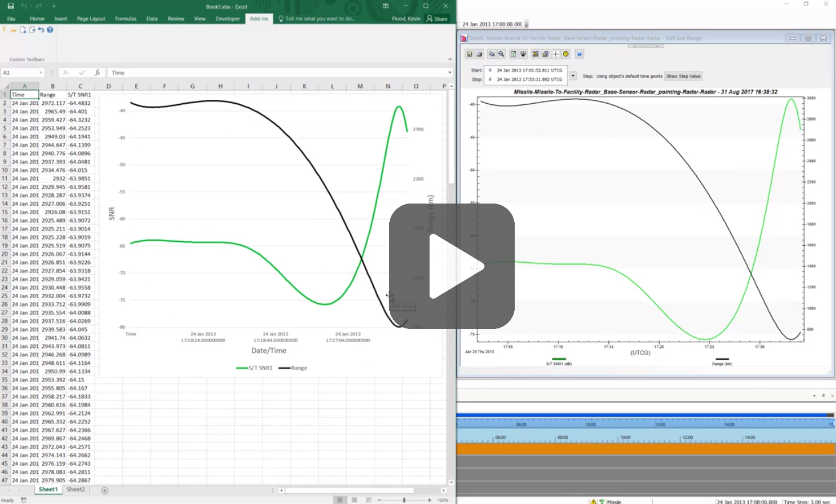Image resolution: width=836 pixels, height=504 pixels.
Task: Collapse the Excel ribbon
Action: (450, 59)
